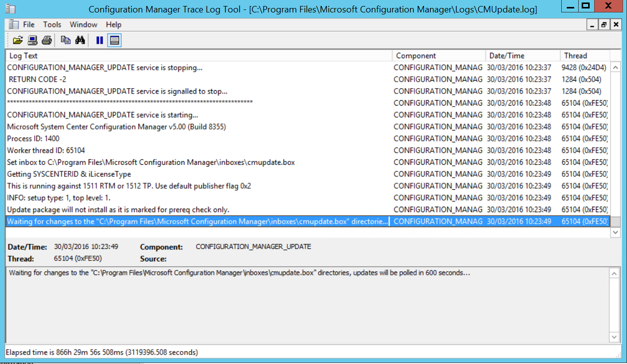The height and width of the screenshot is (364, 627).
Task: Click the log list scrollbar down arrow
Action: point(616,232)
